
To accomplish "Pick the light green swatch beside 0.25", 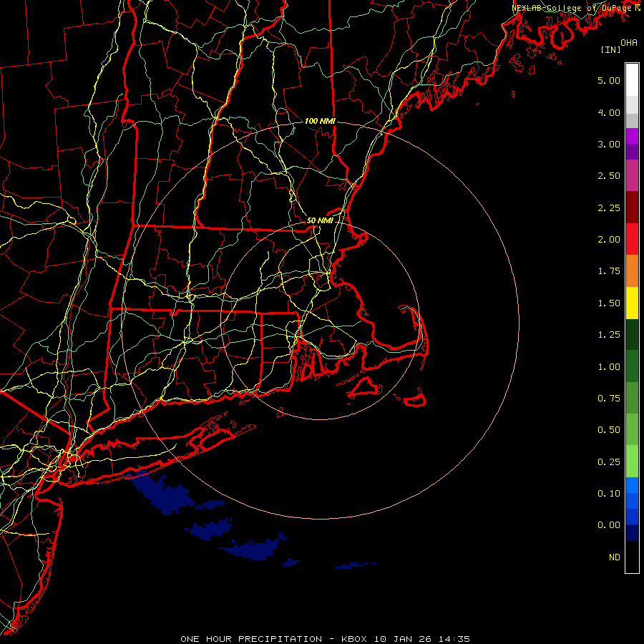I will (x=632, y=462).
